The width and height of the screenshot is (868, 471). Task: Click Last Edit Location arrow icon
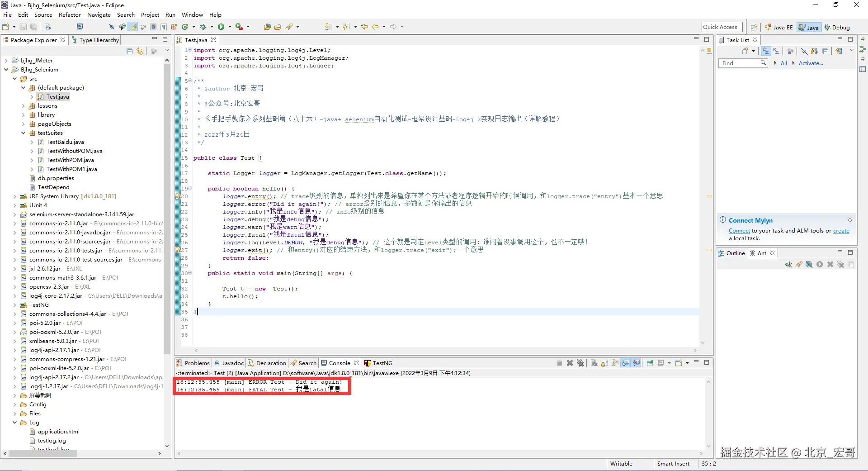[x=364, y=27]
